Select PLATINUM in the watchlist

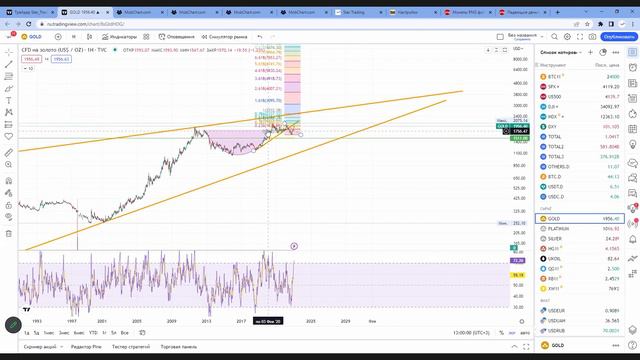tap(580, 229)
